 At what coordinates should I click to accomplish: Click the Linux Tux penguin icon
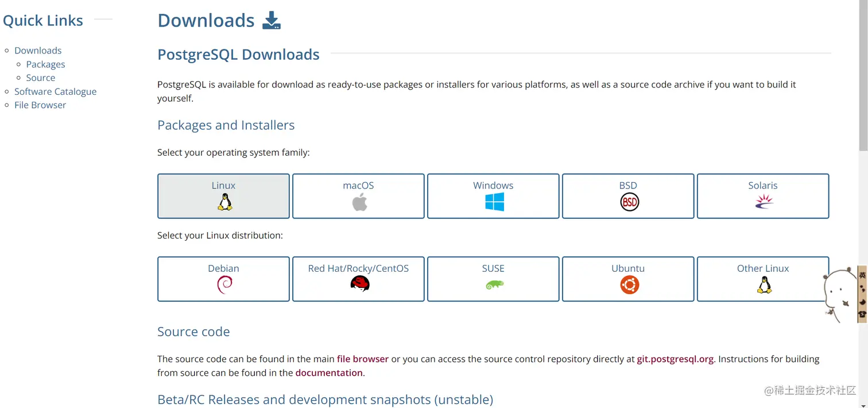[x=224, y=202]
